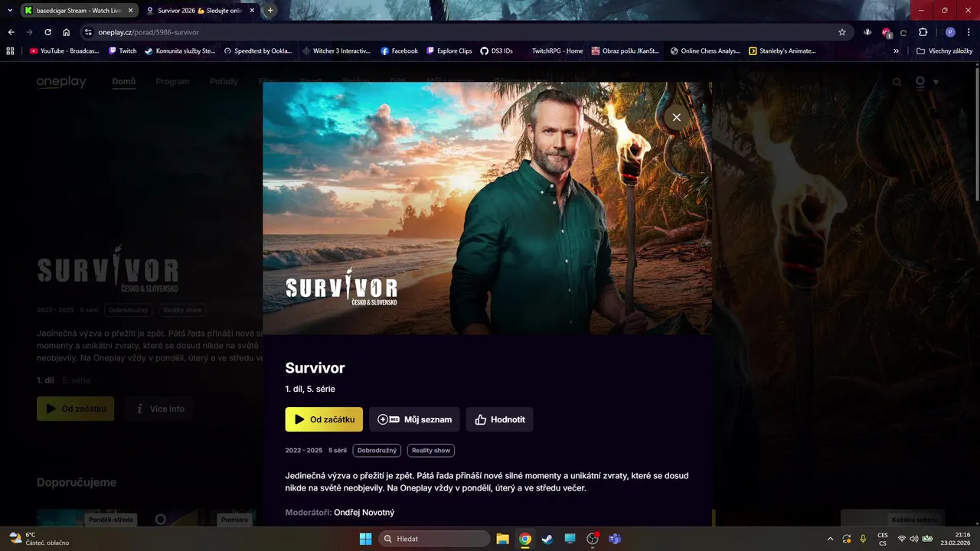Open the Facebook bookmark
The image size is (980, 551).
tap(399, 51)
